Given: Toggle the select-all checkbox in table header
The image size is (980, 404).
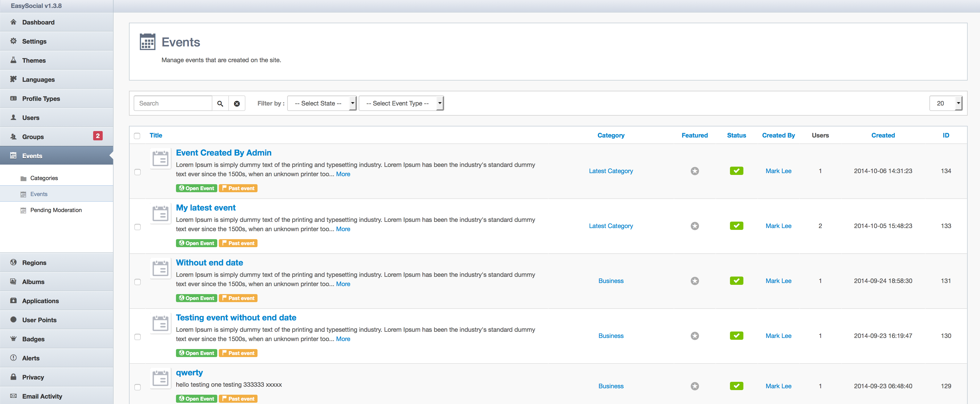Looking at the screenshot, I should click(137, 136).
